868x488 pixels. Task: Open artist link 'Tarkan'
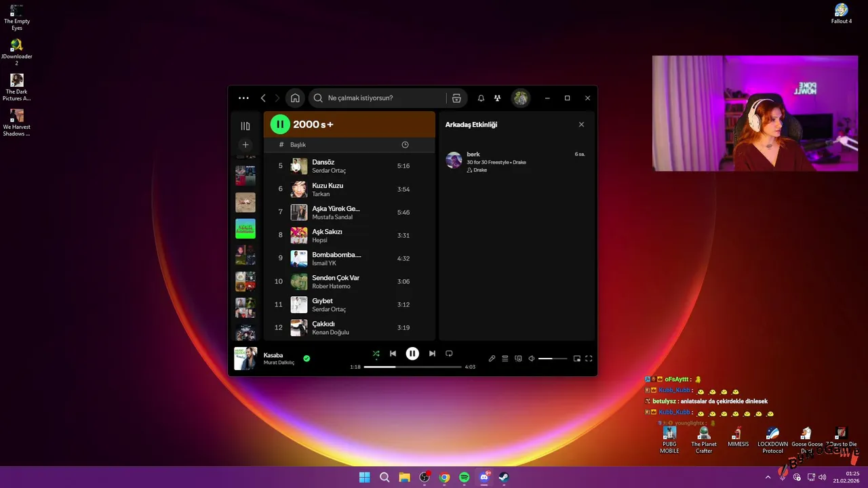pyautogui.click(x=321, y=195)
